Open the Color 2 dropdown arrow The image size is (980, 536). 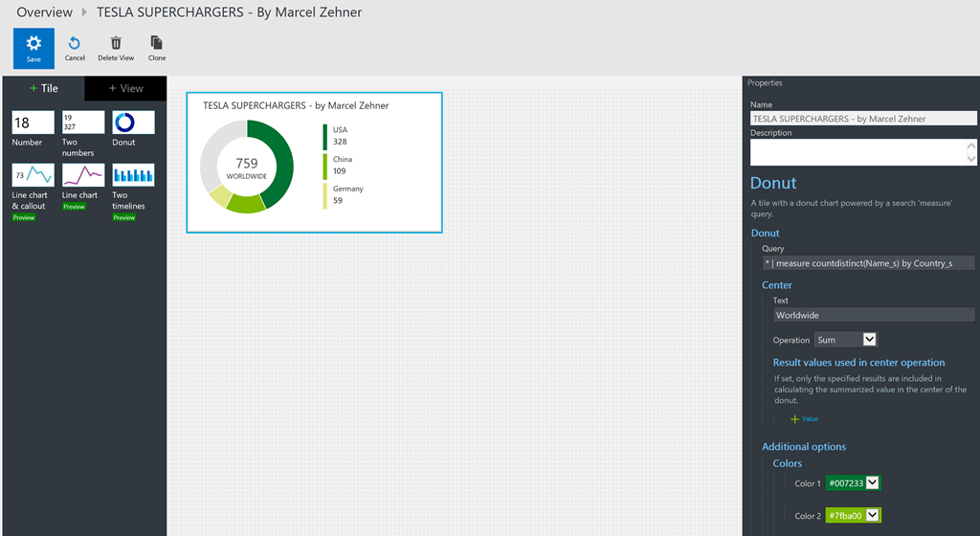(872, 516)
